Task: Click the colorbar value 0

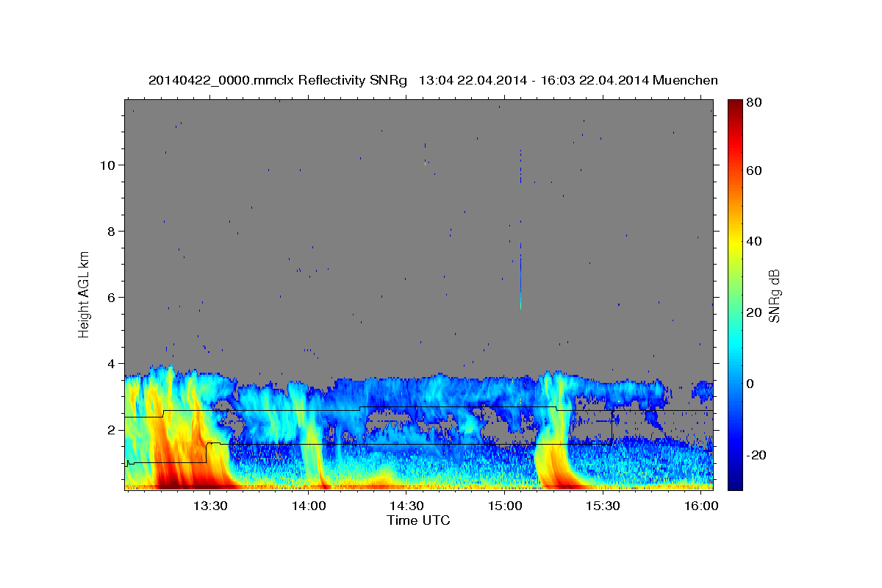Action: tap(750, 384)
